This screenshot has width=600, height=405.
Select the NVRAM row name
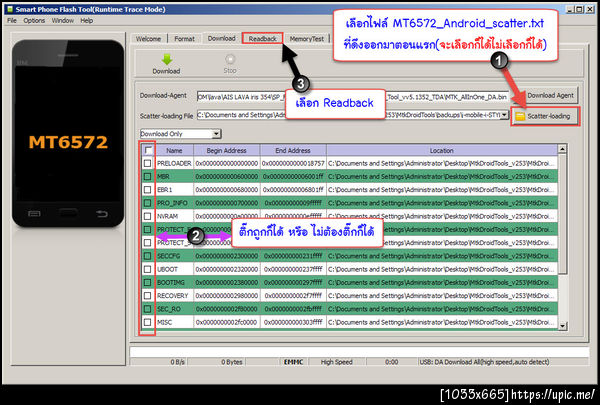click(x=167, y=216)
